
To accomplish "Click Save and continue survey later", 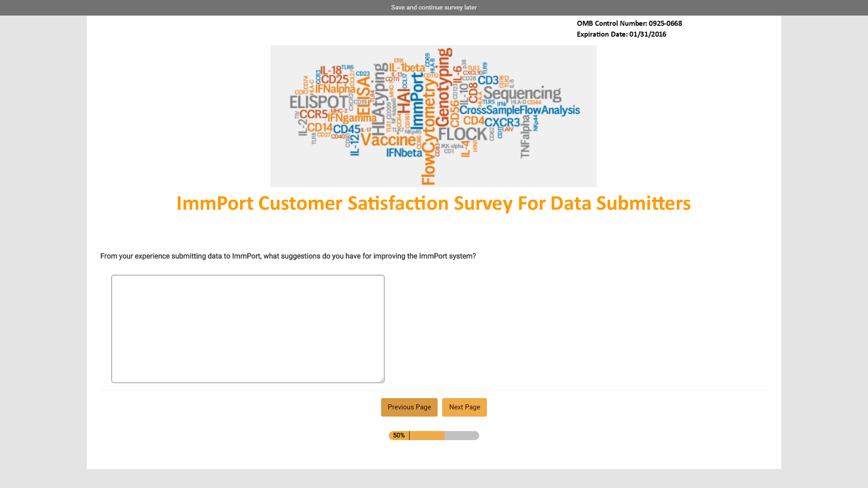I will coord(434,7).
